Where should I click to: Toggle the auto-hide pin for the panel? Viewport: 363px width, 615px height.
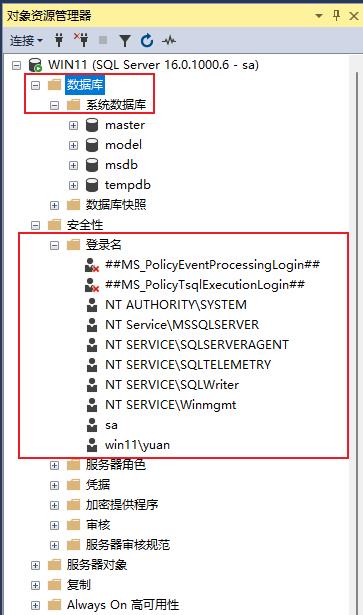tap(336, 16)
